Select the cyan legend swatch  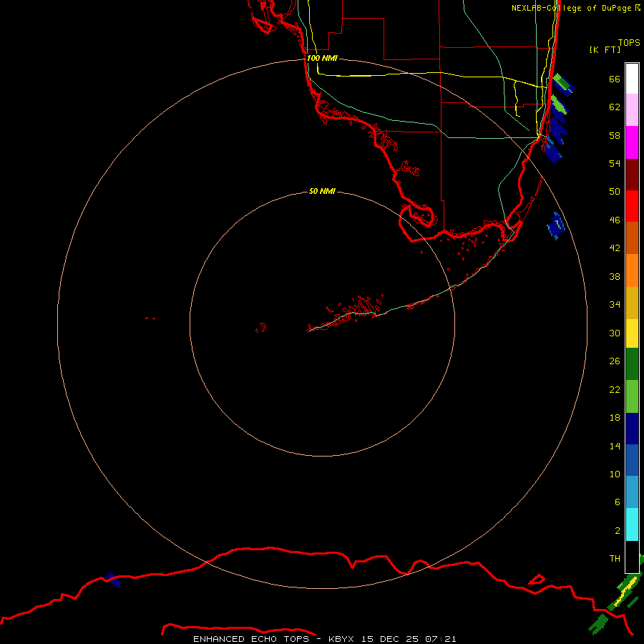pos(632,525)
